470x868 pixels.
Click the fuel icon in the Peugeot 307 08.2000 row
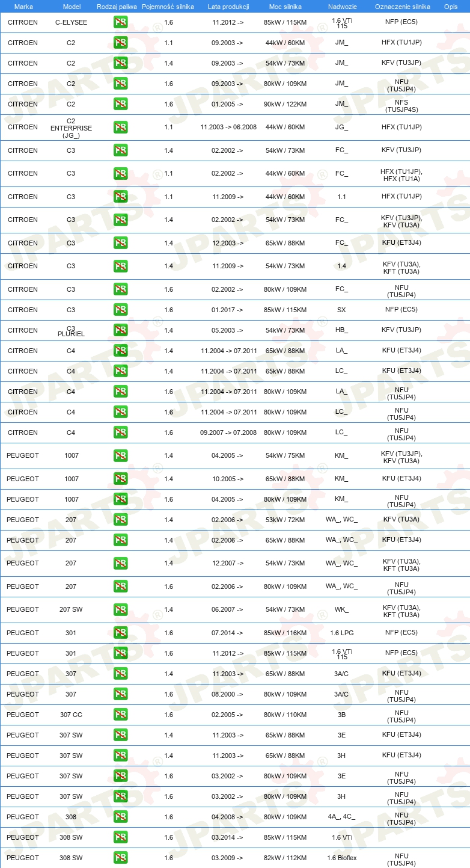(120, 694)
